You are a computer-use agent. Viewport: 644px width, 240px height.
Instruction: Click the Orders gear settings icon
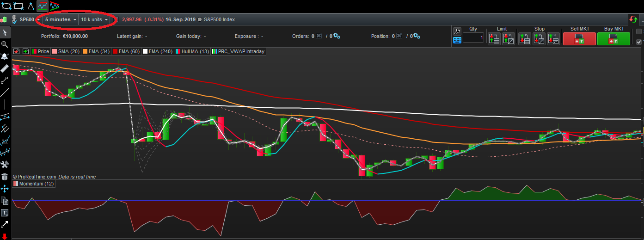[x=337, y=36]
